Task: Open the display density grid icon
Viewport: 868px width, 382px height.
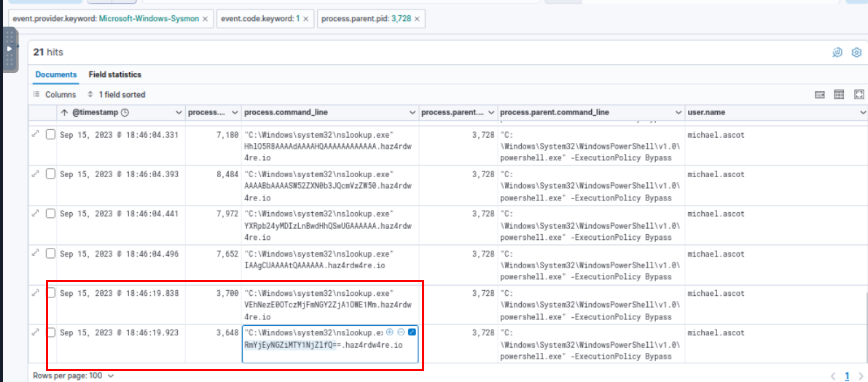Action: [839, 95]
